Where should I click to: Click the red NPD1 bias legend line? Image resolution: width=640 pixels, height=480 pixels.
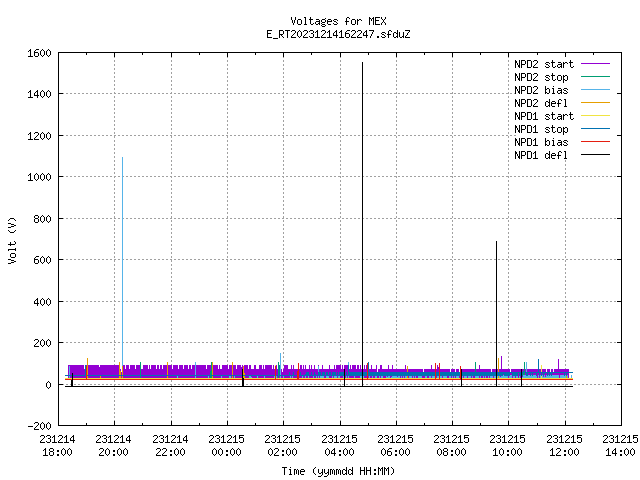point(596,142)
